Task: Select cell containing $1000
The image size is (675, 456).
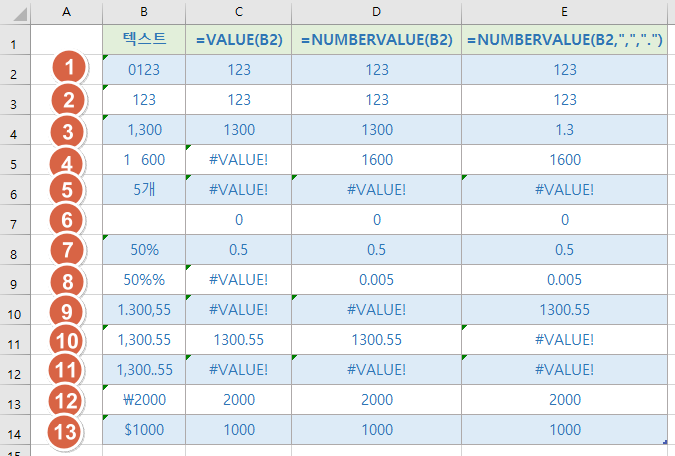Action: point(144,430)
